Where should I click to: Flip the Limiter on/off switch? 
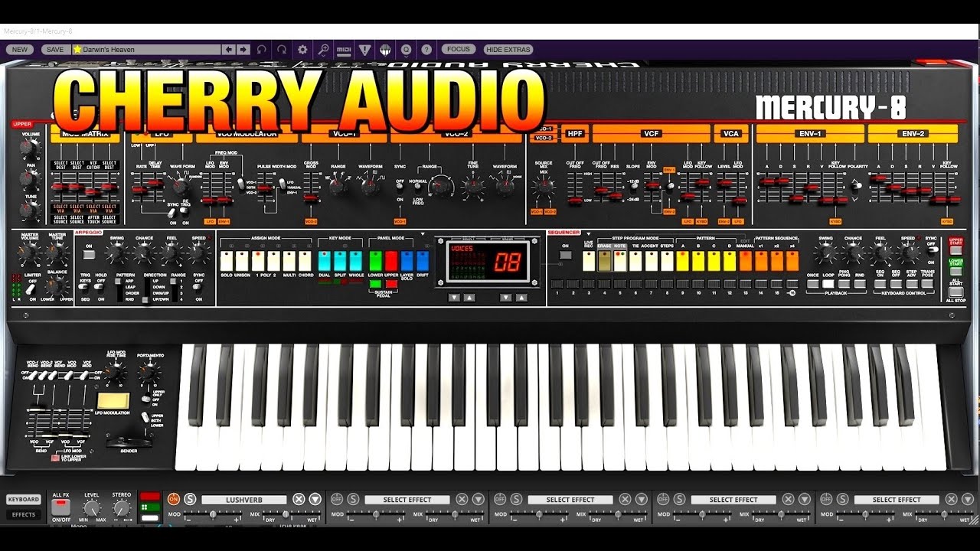click(x=31, y=289)
